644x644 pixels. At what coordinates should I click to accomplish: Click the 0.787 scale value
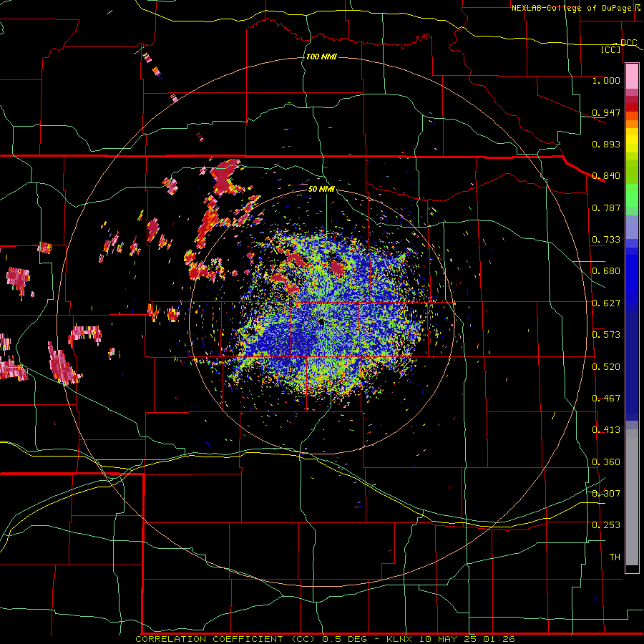[606, 208]
